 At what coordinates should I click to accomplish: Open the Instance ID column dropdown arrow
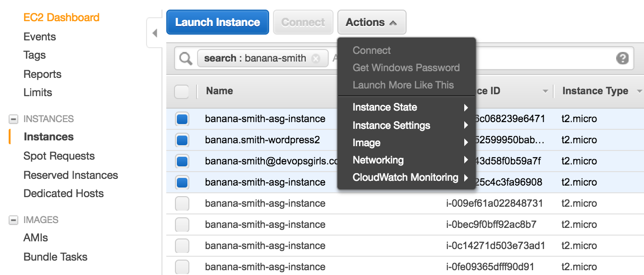(545, 91)
